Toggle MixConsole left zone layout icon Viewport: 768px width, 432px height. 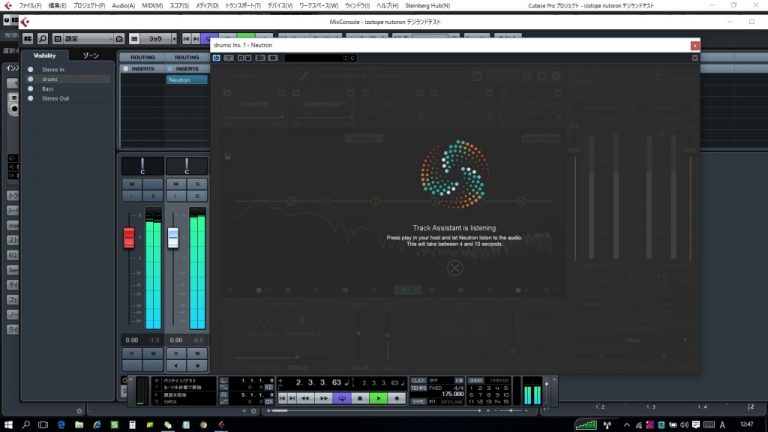tap(27, 38)
